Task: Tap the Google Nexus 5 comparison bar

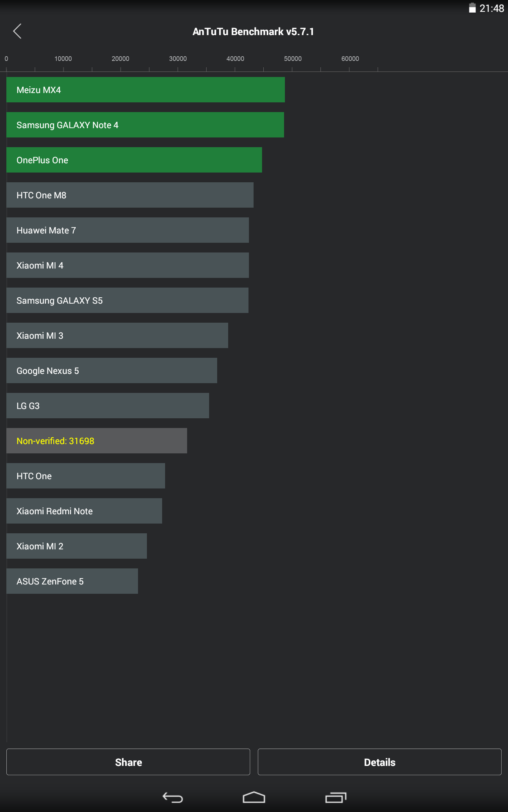Action: click(111, 370)
